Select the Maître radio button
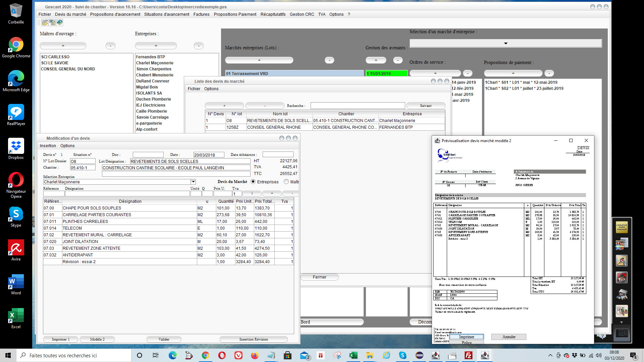This screenshot has height=362, width=644. pyautogui.click(x=286, y=182)
